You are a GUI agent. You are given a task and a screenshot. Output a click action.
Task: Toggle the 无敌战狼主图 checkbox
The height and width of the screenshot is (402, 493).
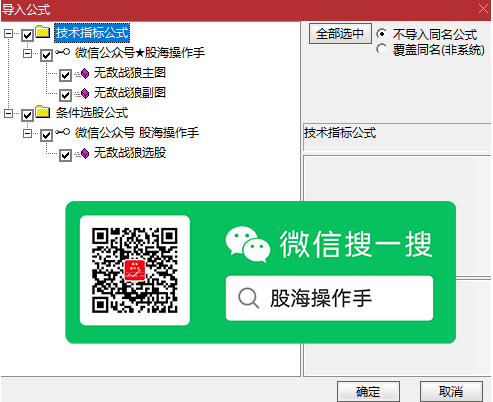pyautogui.click(x=65, y=75)
